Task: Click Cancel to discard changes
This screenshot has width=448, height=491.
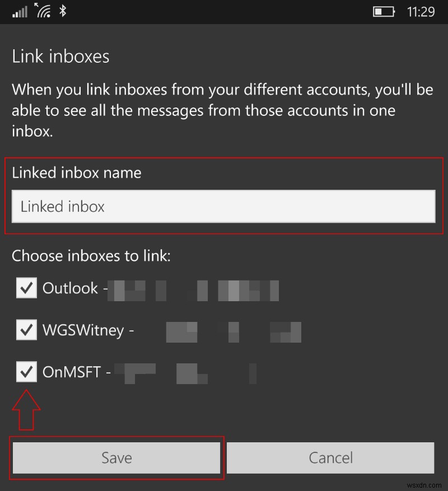Action: [x=330, y=457]
